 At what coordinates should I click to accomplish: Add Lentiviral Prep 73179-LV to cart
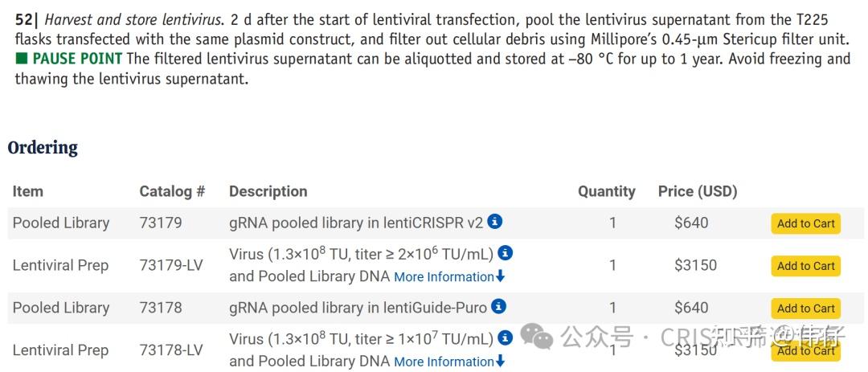click(x=805, y=266)
